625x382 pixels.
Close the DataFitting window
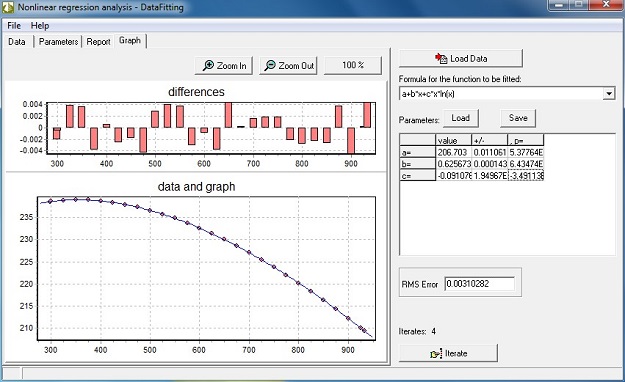tap(606, 5)
